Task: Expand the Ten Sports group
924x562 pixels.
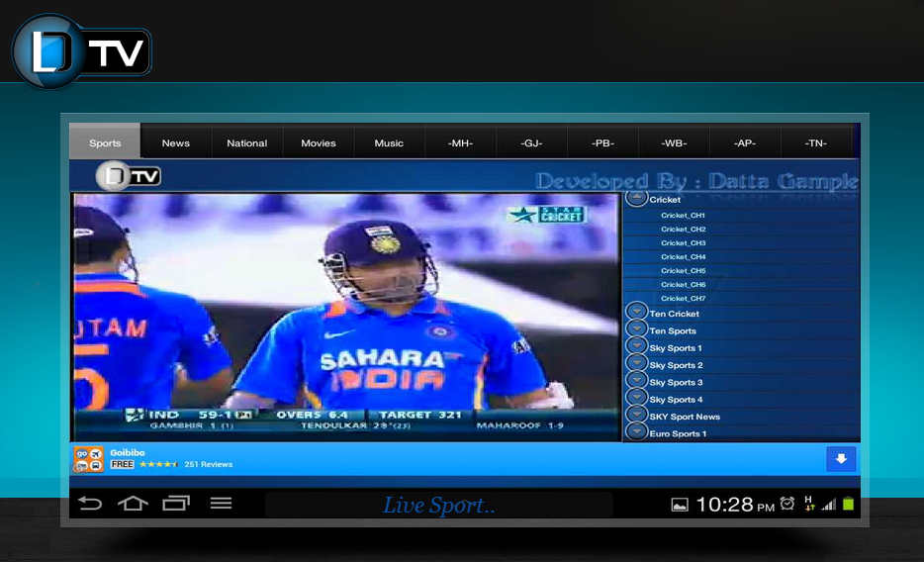Action: click(x=636, y=328)
